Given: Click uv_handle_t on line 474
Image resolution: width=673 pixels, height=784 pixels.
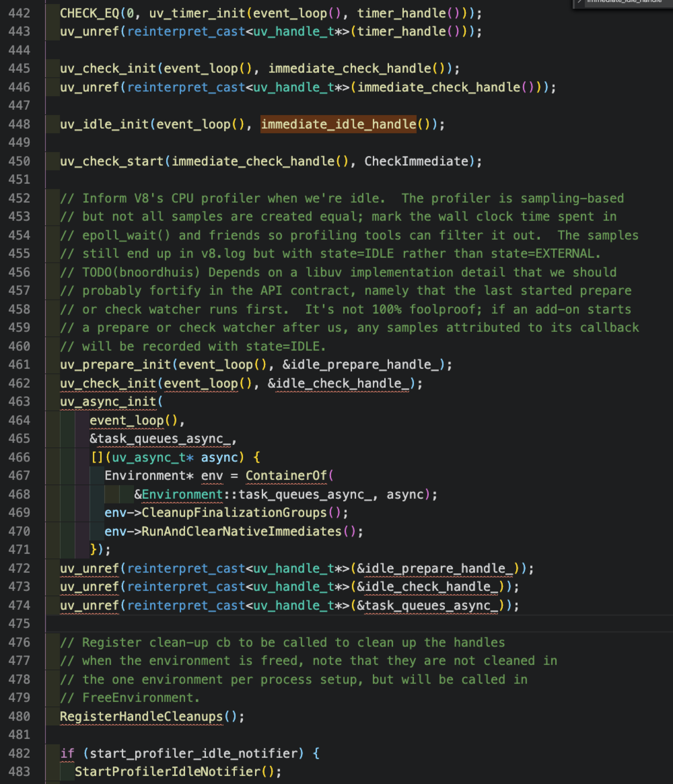Looking at the screenshot, I should 293,605.
